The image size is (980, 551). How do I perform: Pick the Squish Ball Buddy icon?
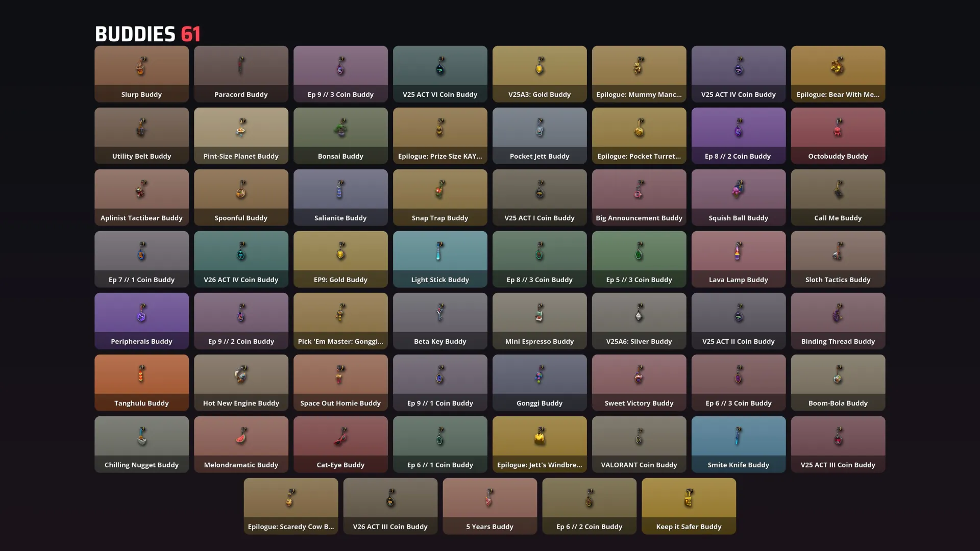[x=738, y=189]
